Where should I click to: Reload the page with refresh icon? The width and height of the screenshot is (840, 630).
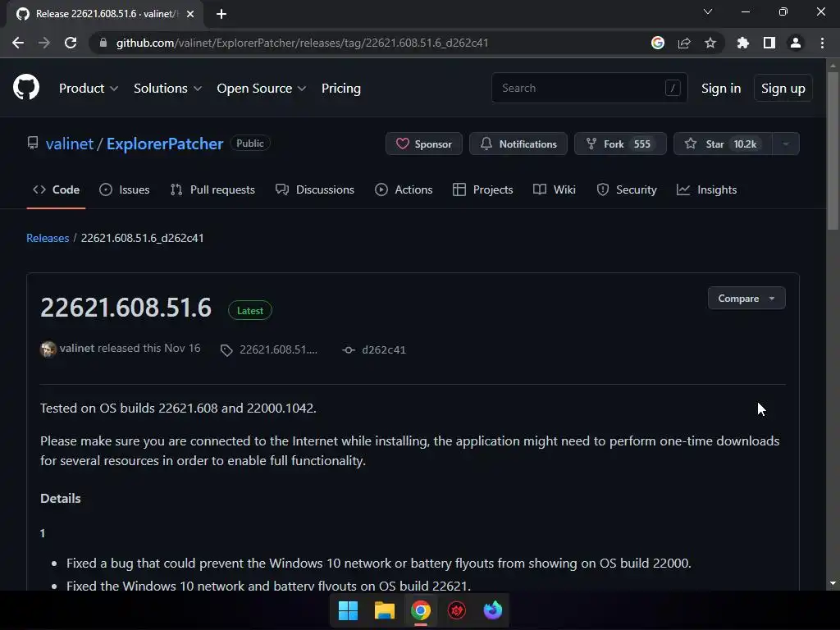tap(71, 43)
